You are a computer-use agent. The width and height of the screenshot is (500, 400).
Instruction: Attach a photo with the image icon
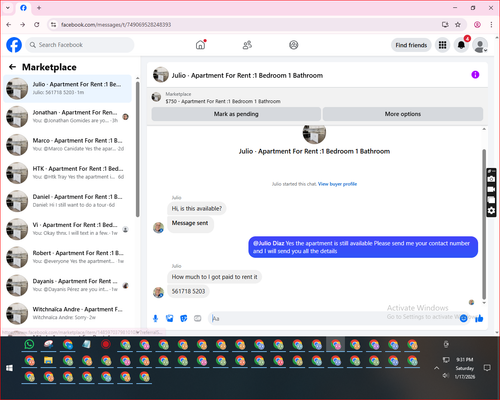(170, 319)
